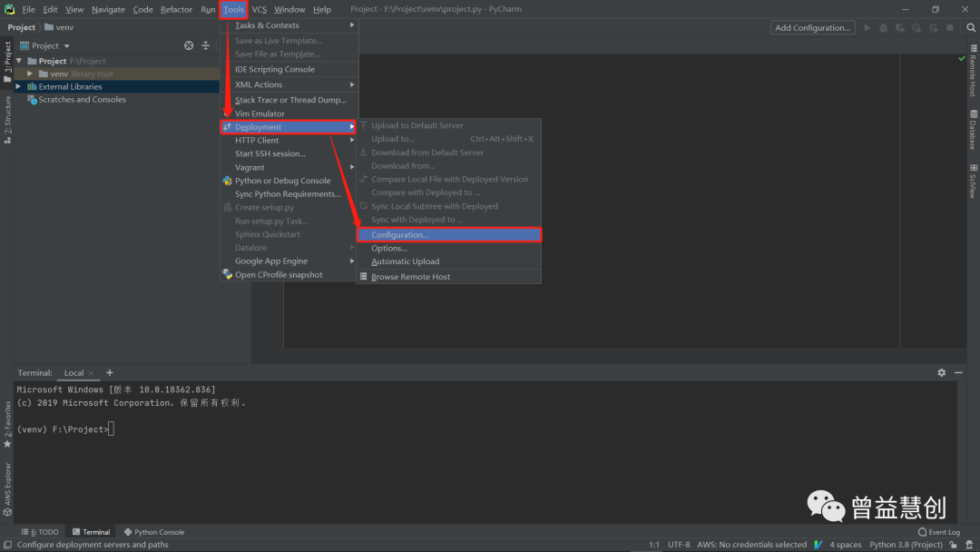Choose Browse Remote Host menu item
The image size is (980, 552).
tap(449, 277)
